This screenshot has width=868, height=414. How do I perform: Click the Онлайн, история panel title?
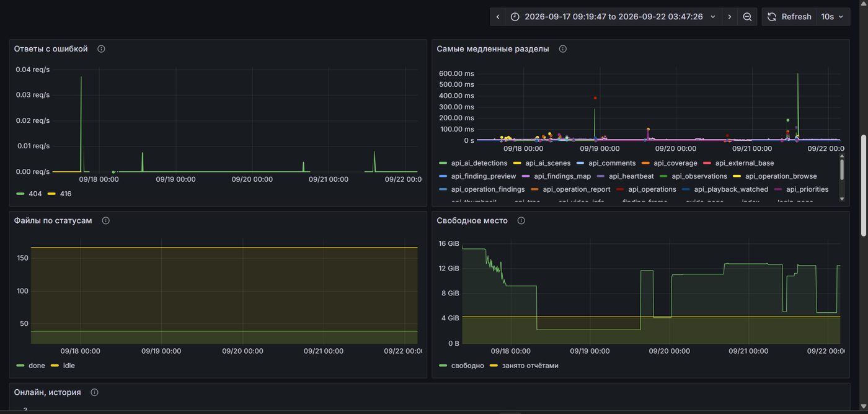coord(48,393)
